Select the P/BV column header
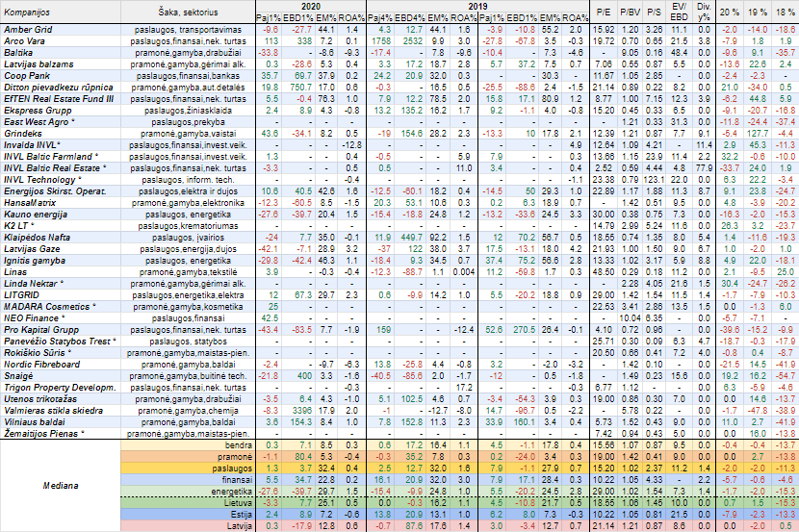 (x=630, y=13)
